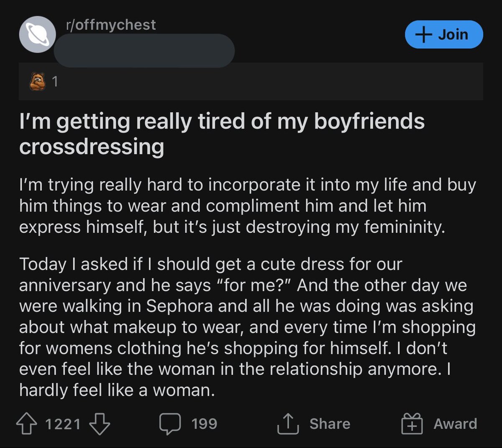Click the paragraph beginning "I'm trying really hard"

click(x=247, y=206)
